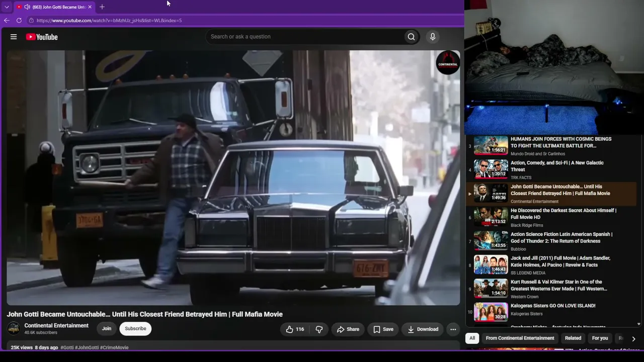Viewport: 644px width, 362px height.
Task: Select the All filter chip
Action: (472, 338)
